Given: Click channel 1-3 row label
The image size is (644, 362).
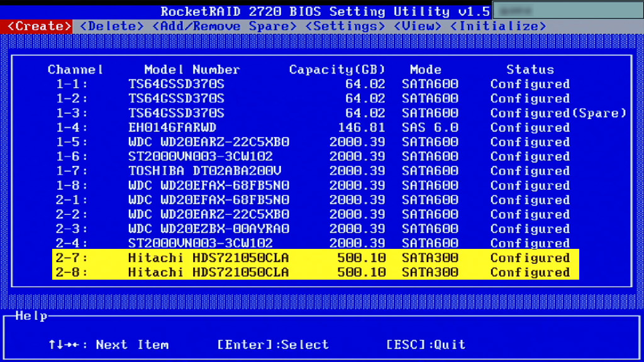Looking at the screenshot, I should click(x=72, y=113).
